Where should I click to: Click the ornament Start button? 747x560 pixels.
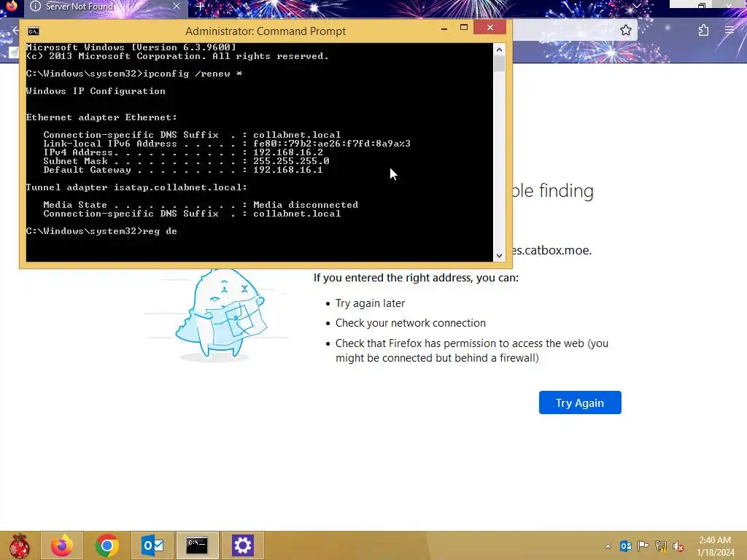pyautogui.click(x=19, y=545)
